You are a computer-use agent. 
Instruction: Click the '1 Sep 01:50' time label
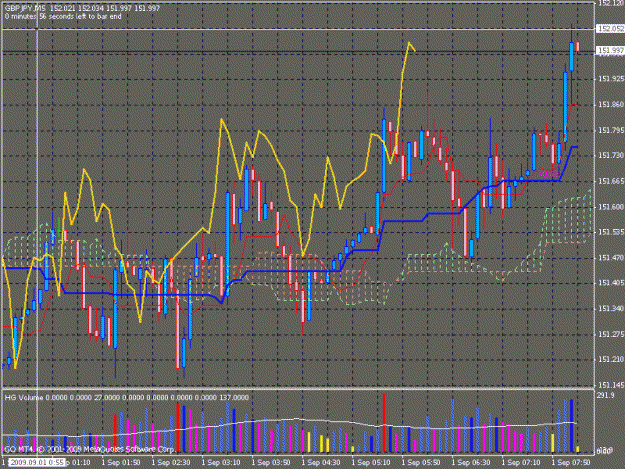point(121,463)
